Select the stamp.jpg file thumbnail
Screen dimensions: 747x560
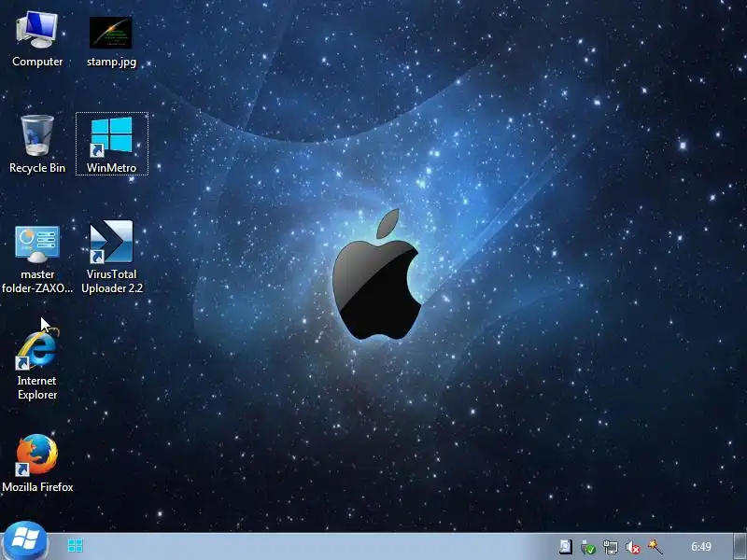(x=110, y=33)
